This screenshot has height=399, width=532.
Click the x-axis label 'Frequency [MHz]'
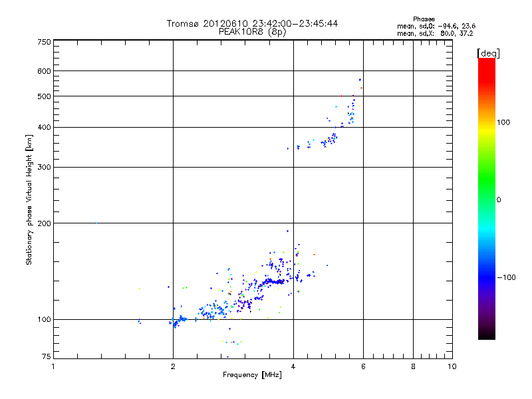[x=252, y=375]
